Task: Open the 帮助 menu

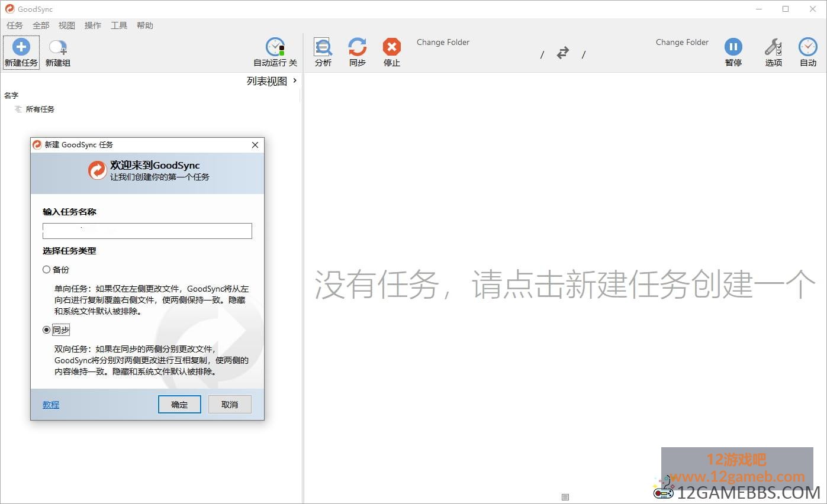Action: [145, 25]
